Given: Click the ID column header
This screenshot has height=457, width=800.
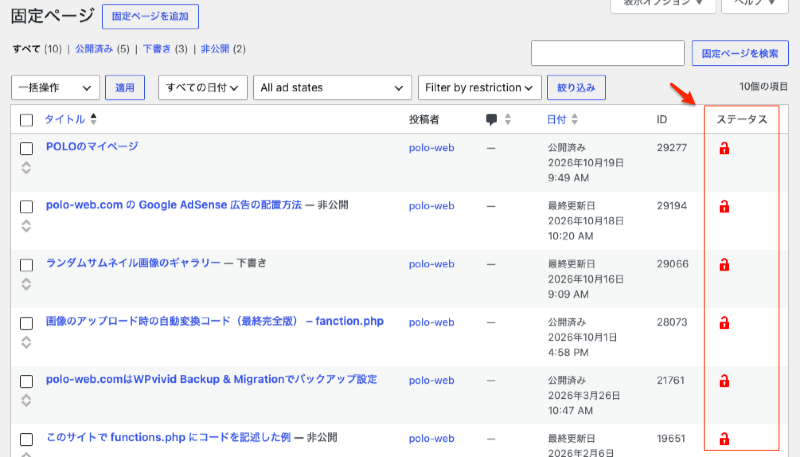Looking at the screenshot, I should click(x=662, y=119).
